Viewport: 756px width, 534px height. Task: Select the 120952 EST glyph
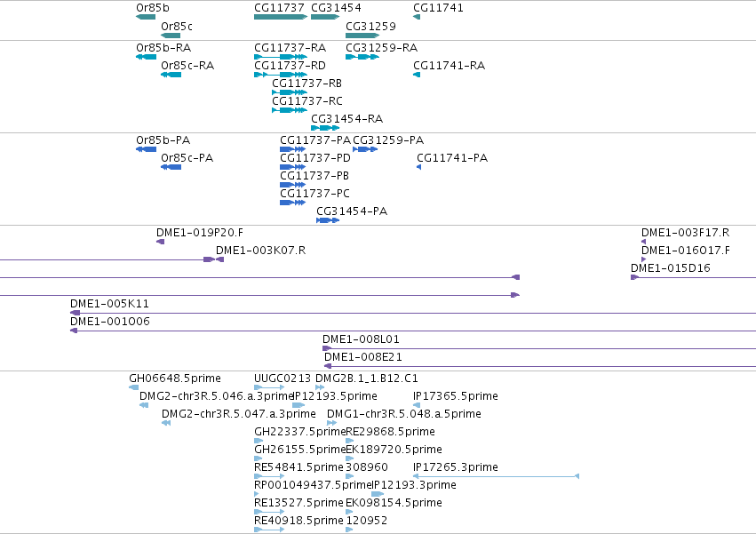tap(349, 530)
